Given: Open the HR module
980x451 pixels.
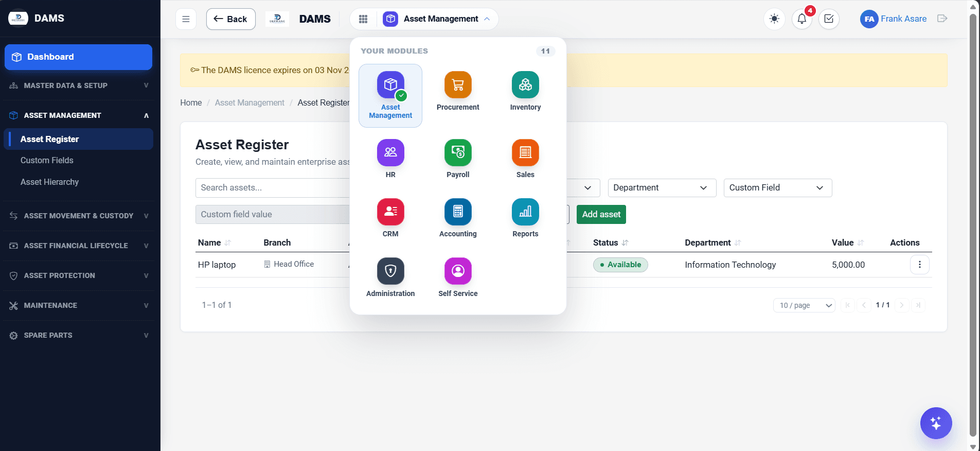Looking at the screenshot, I should click(x=390, y=159).
